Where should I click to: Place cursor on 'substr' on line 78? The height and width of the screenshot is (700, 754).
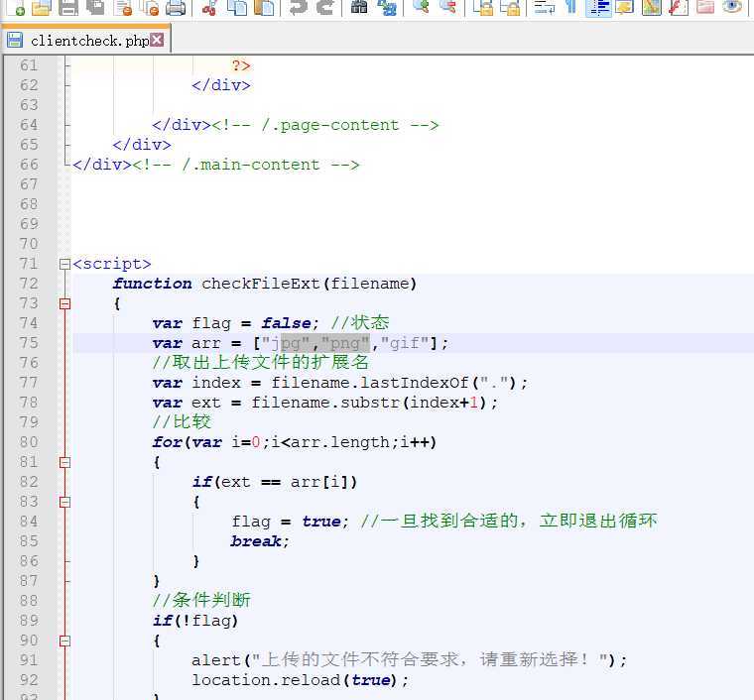tap(370, 403)
